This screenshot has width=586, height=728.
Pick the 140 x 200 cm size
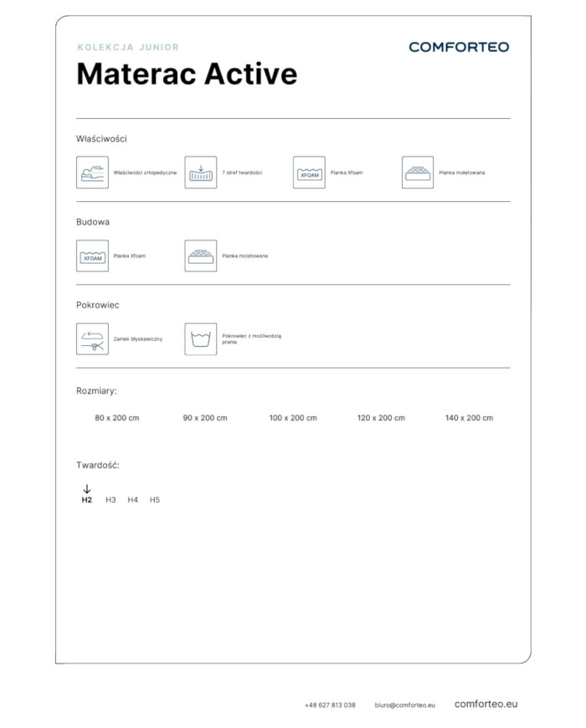click(469, 418)
